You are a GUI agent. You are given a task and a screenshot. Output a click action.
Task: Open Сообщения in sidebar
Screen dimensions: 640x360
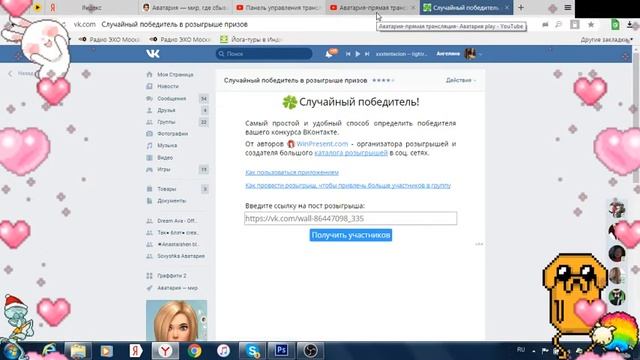pos(171,98)
